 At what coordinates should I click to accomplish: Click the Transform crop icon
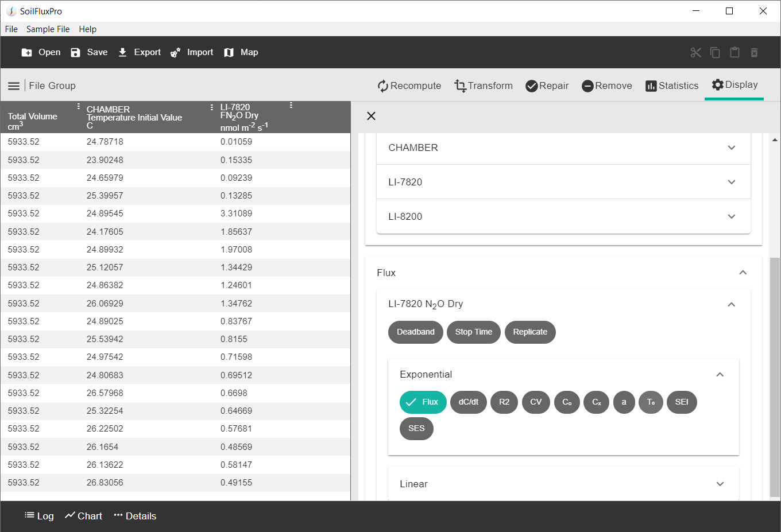pyautogui.click(x=460, y=86)
